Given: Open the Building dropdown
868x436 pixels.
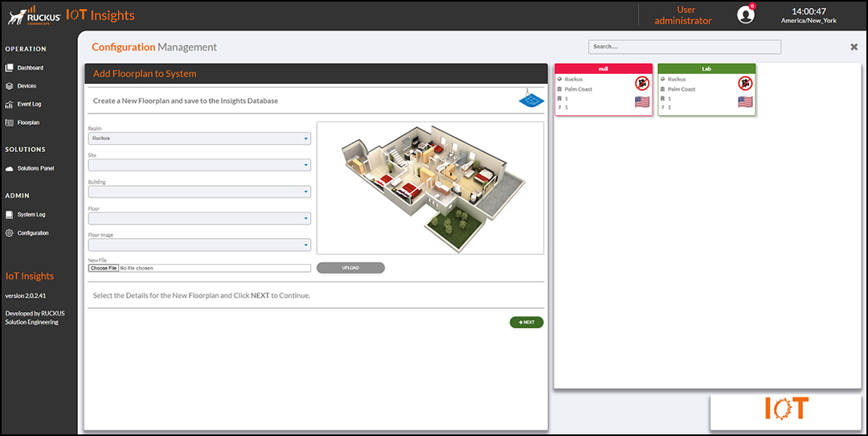Looking at the screenshot, I should point(199,191).
